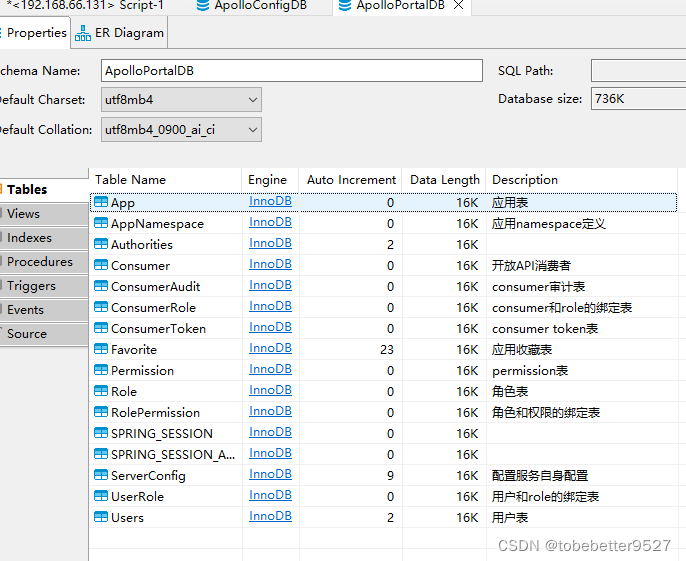Click the Users table icon
Image resolution: width=686 pixels, height=561 pixels.
[101, 517]
